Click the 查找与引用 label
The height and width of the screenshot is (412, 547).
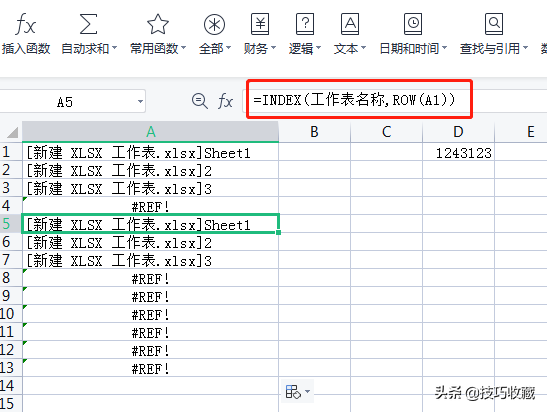click(x=490, y=48)
